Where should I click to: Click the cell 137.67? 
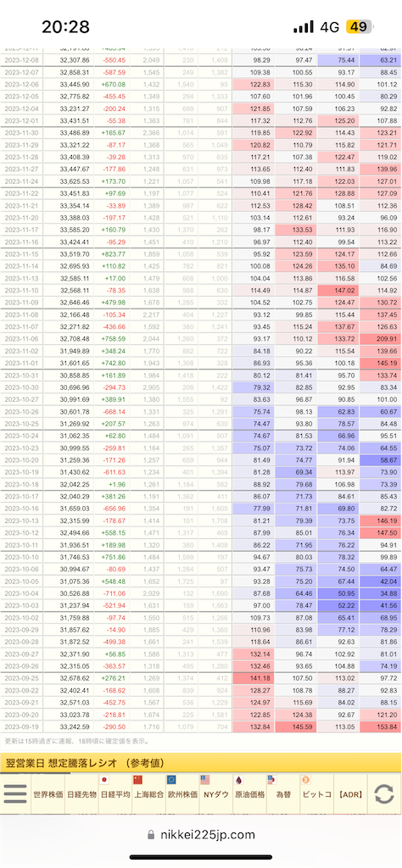tap(338, 326)
